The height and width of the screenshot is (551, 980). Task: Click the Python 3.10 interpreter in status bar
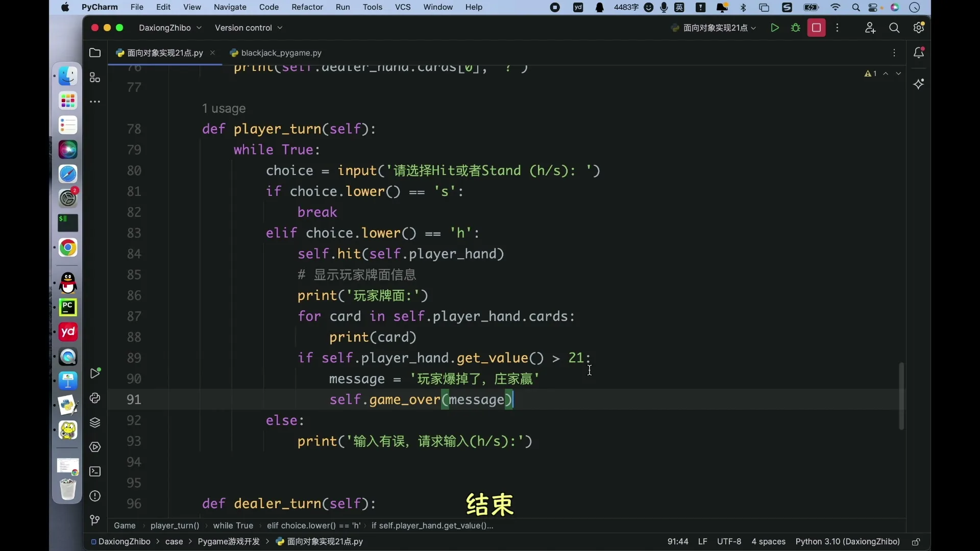pos(847,542)
